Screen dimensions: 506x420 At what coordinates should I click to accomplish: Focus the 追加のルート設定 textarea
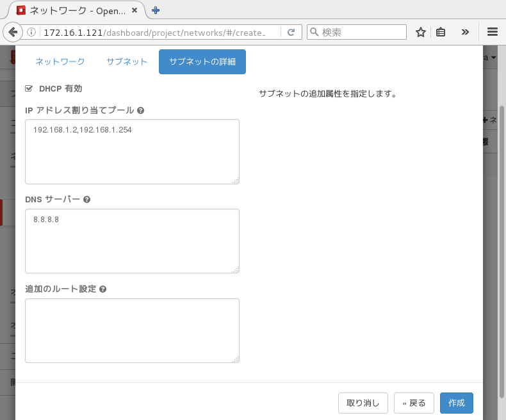click(x=133, y=330)
